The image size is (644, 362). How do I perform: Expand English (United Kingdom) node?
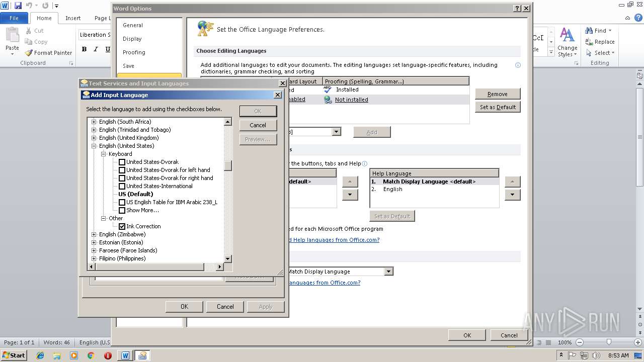pos(94,138)
